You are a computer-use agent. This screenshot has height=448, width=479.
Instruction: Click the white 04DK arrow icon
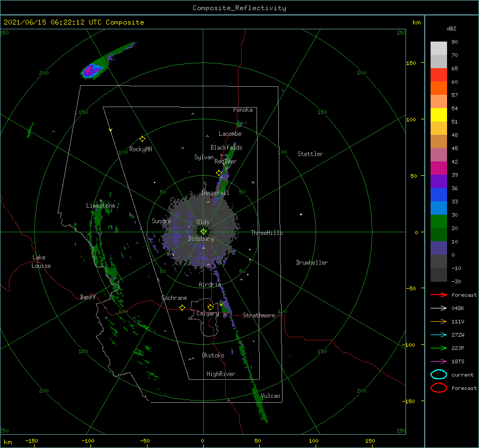coord(439,308)
